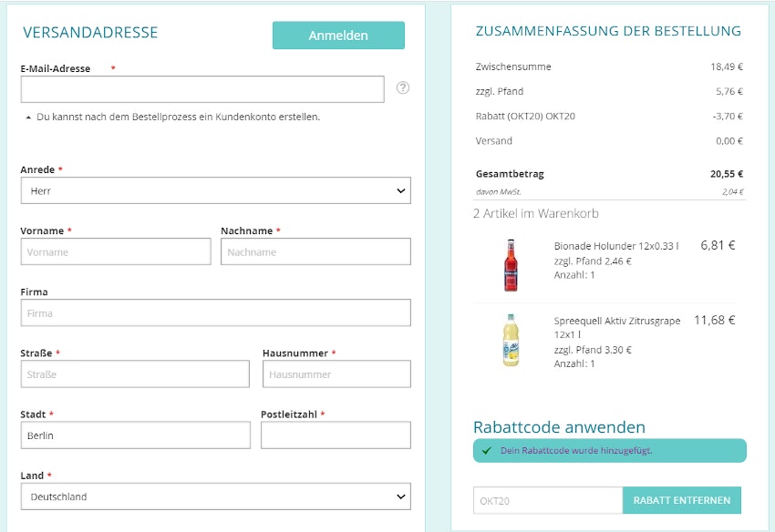This screenshot has width=775, height=532.
Task: Open the Anrede dropdown
Action: point(215,190)
